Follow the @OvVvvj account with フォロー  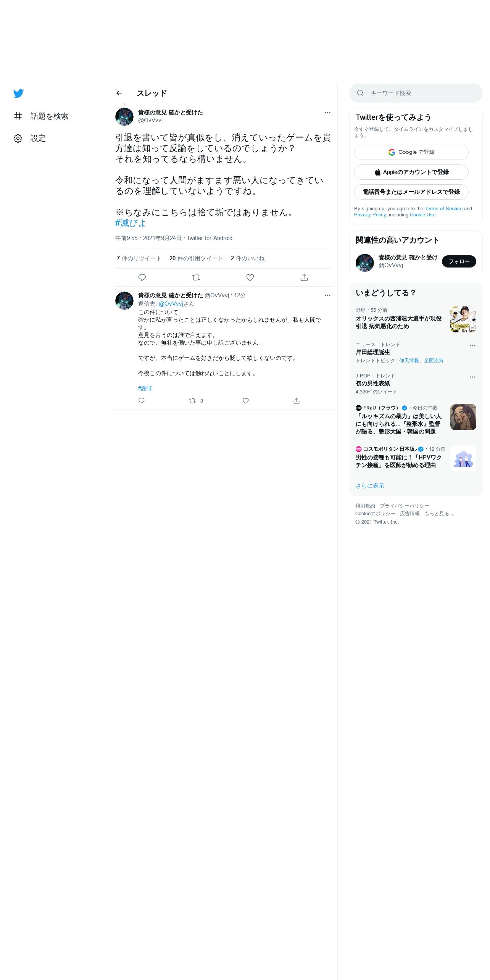pos(459,261)
